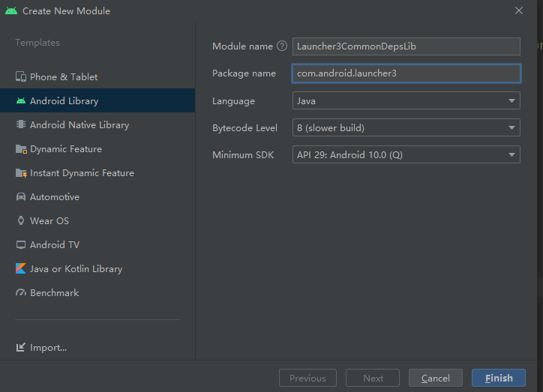Click the Android TV screen icon
Viewport: 543px width, 392px height.
[21, 244]
